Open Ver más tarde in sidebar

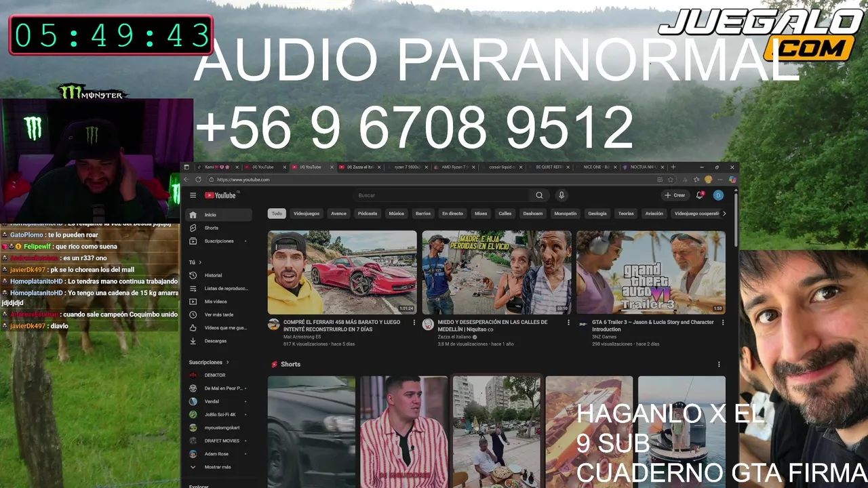[218, 314]
